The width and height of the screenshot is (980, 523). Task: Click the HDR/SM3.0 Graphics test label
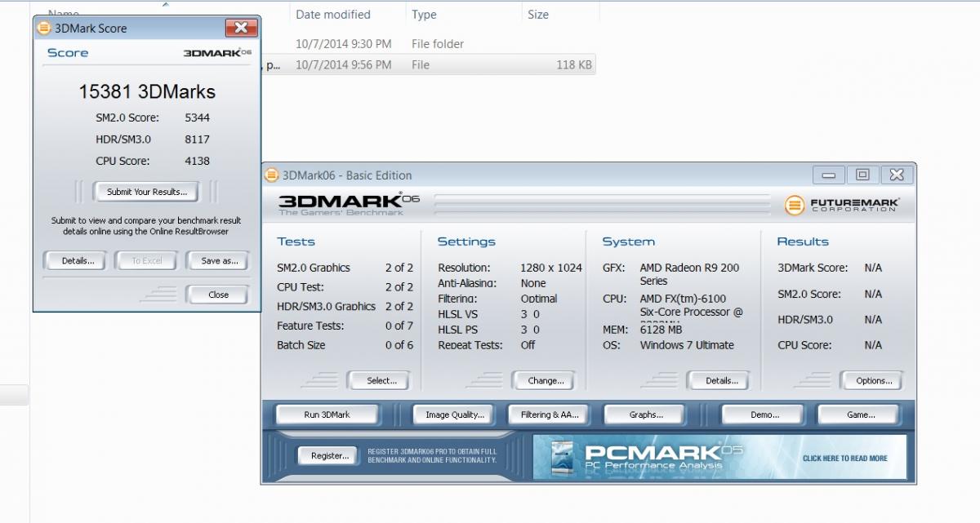click(x=327, y=307)
